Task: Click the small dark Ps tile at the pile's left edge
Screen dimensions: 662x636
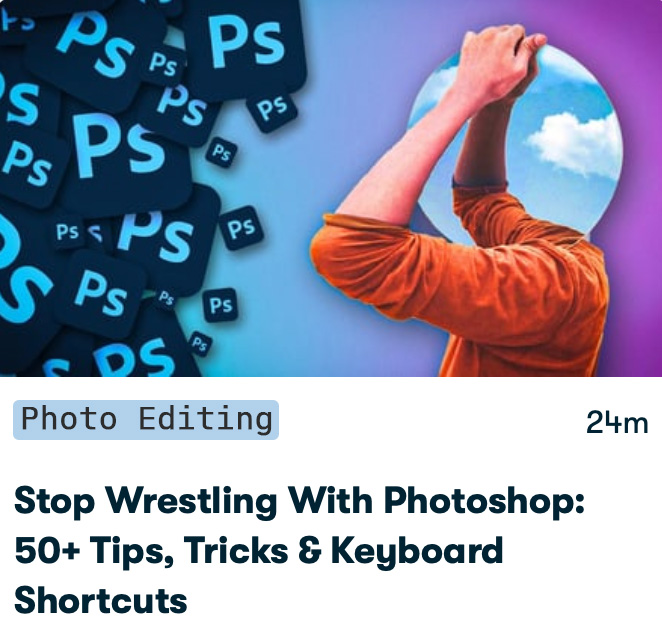Action: (68, 231)
